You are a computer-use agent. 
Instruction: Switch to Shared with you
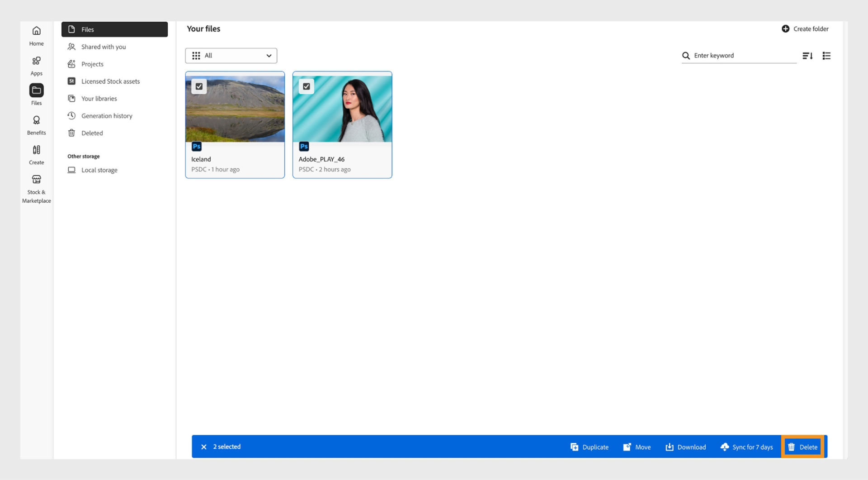[103, 47]
